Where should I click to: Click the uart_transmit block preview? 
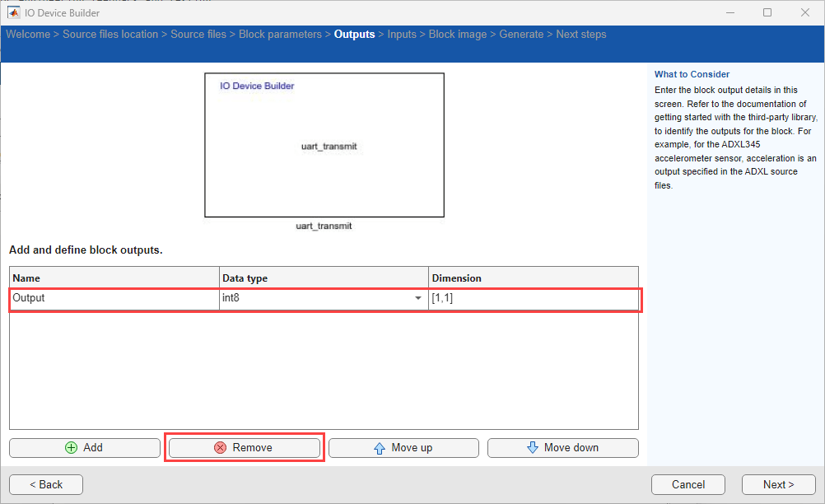point(324,146)
